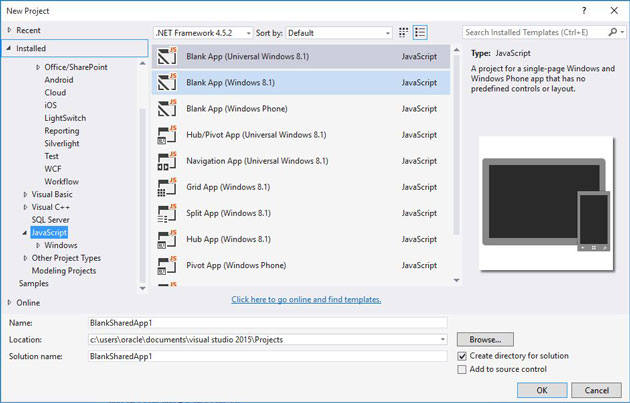Expand the Windows node under JavaScript

point(38,245)
